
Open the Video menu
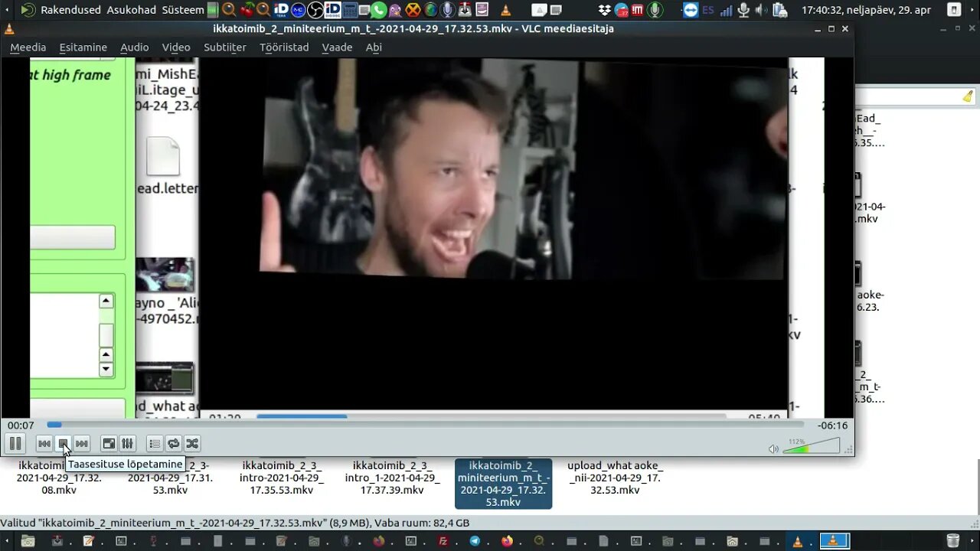(176, 47)
